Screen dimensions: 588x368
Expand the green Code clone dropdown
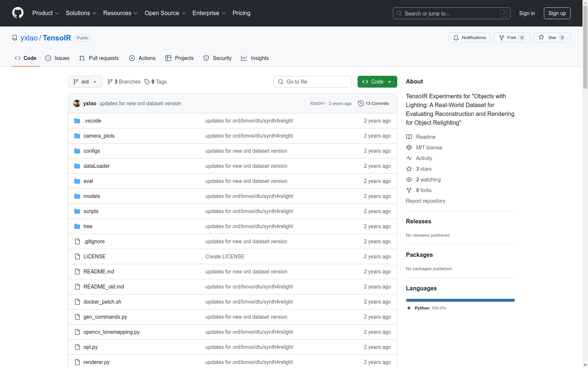pos(377,82)
